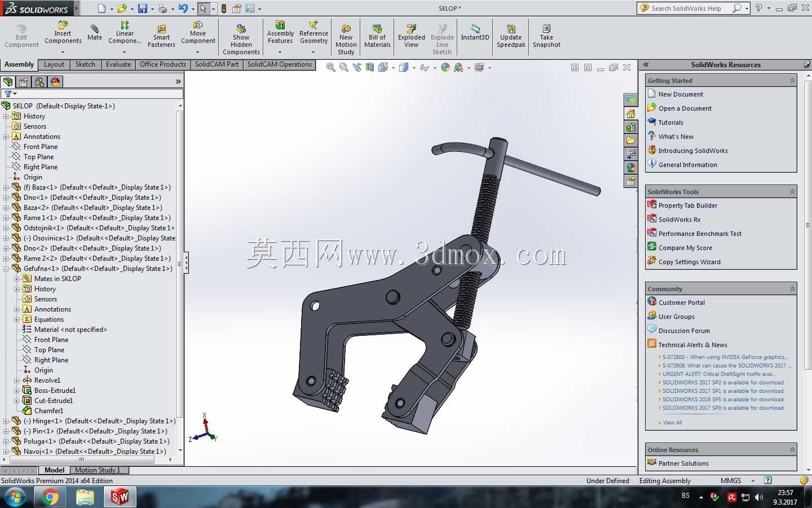The image size is (812, 508).
Task: Select Material <not specified> item
Action: [70, 330]
